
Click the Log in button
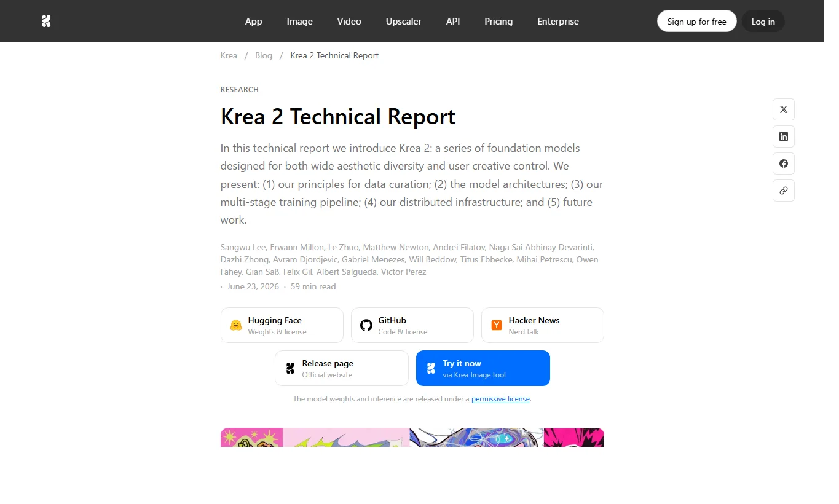point(763,22)
